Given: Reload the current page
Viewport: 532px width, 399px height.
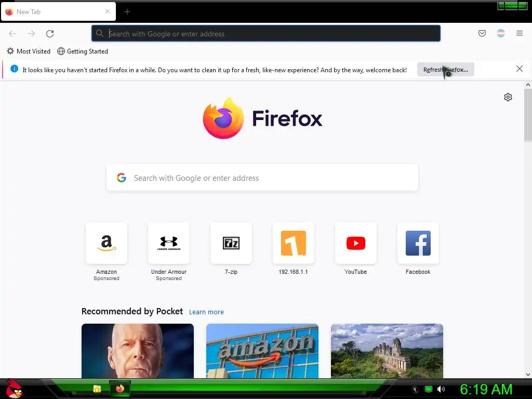Looking at the screenshot, I should tap(50, 34).
